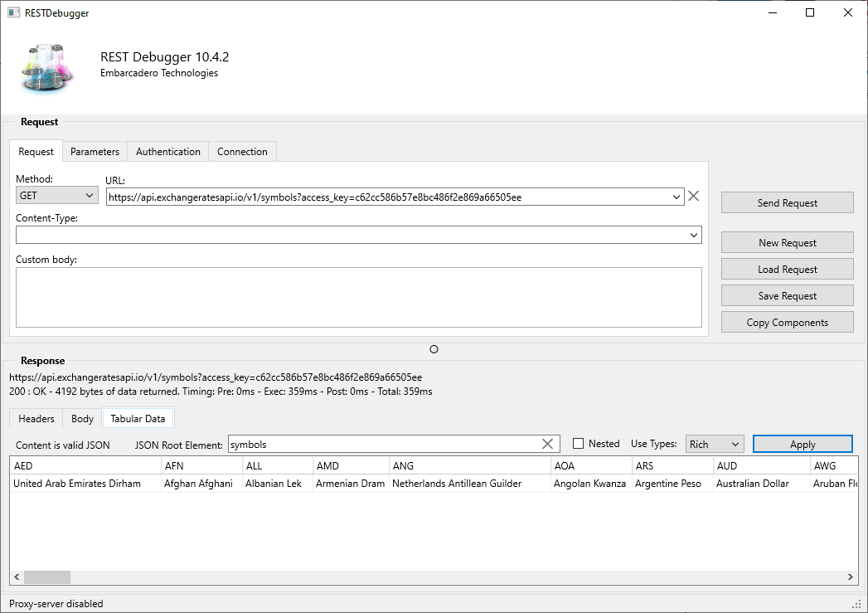Clear the URL field with the X icon
Viewport: 868px width, 613px height.
click(693, 196)
